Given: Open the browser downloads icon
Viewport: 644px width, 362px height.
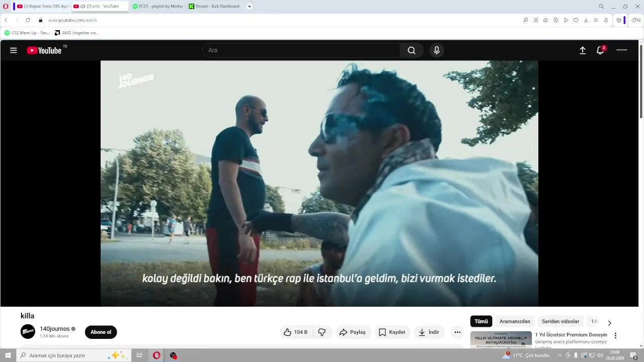Looking at the screenshot, I should [586, 20].
